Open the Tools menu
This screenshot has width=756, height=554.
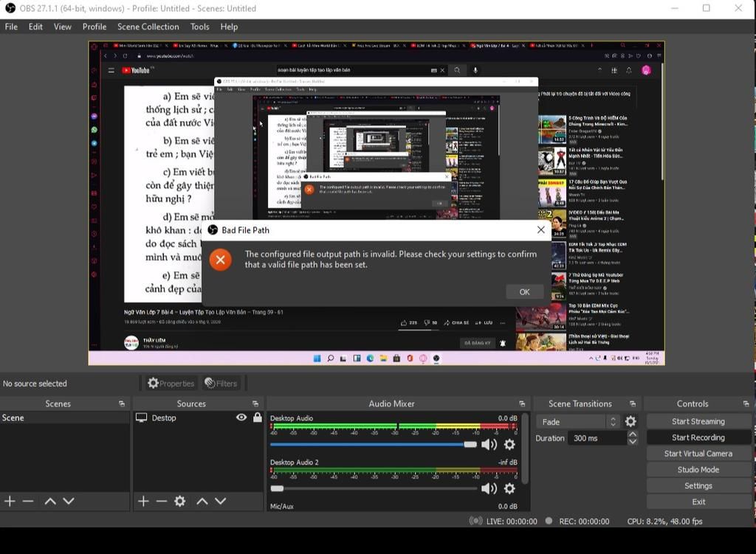coord(199,27)
